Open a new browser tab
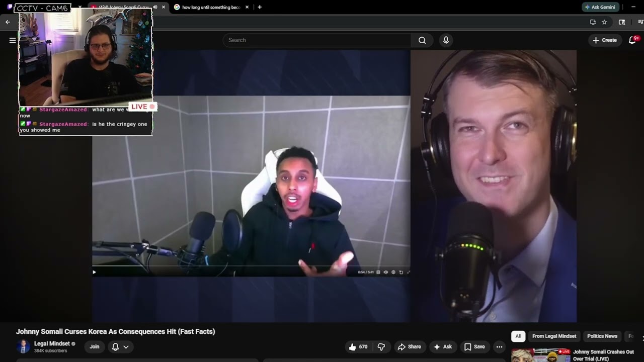This screenshot has width=644, height=362. (x=260, y=7)
